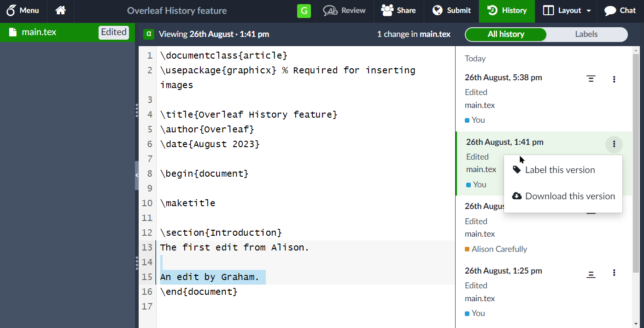644x328 pixels.
Task: Choose Label this version
Action: (x=560, y=170)
